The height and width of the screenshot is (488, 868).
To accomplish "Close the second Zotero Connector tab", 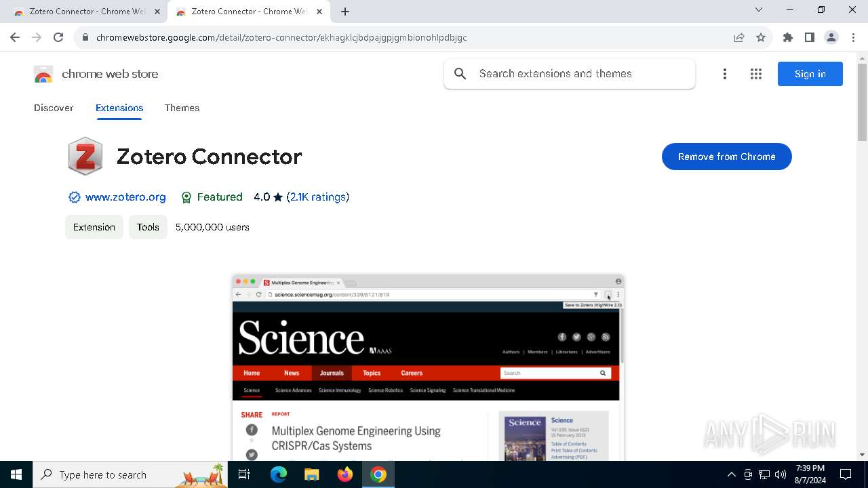I will coord(319,12).
